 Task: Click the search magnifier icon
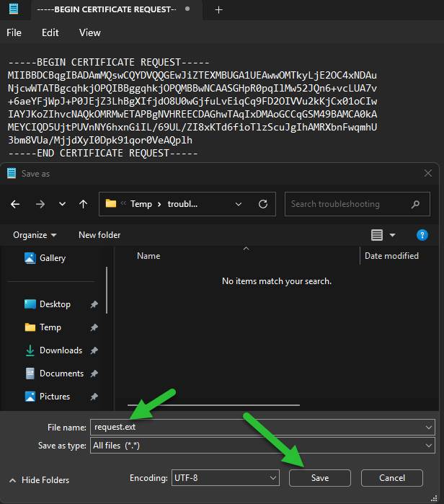click(415, 204)
